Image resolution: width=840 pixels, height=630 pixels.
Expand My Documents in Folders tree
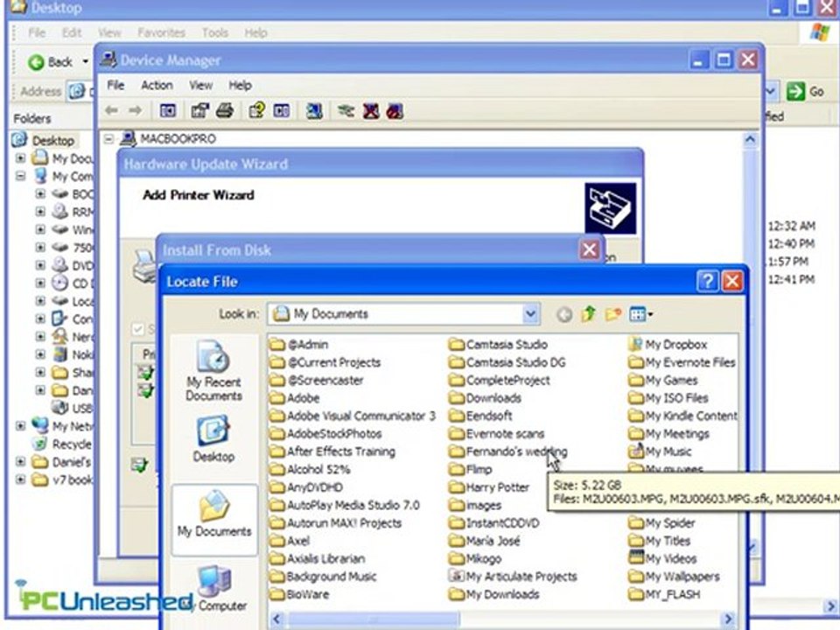tap(20, 158)
